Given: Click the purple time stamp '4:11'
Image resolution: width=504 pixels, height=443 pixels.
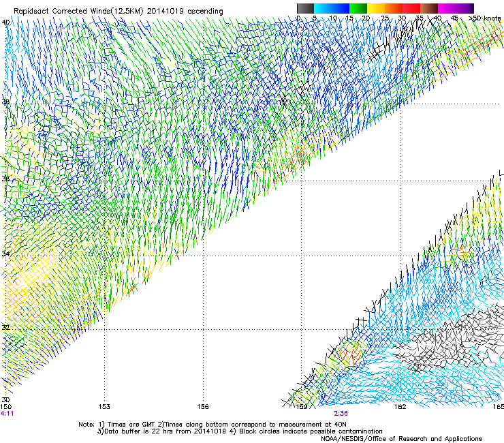Looking at the screenshot, I should [x=7, y=414].
